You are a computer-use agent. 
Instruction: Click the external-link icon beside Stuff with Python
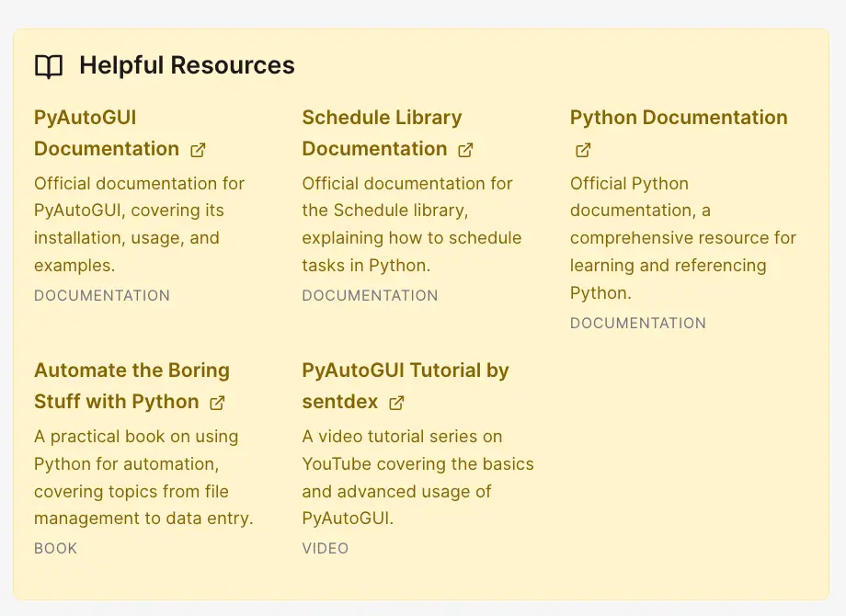(x=217, y=403)
